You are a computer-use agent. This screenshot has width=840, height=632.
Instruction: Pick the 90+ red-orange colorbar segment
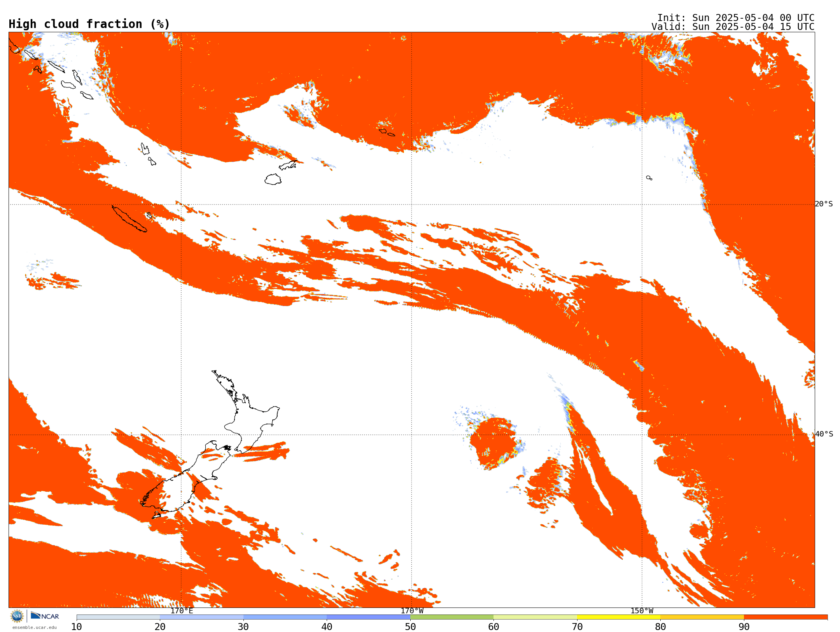pyautogui.click(x=786, y=617)
